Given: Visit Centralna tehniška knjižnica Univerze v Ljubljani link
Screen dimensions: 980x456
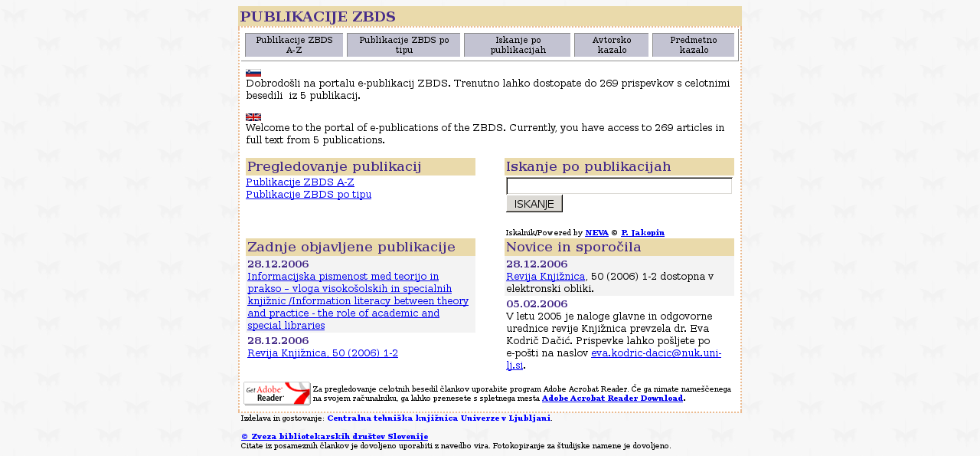Looking at the screenshot, I should click(x=439, y=418).
